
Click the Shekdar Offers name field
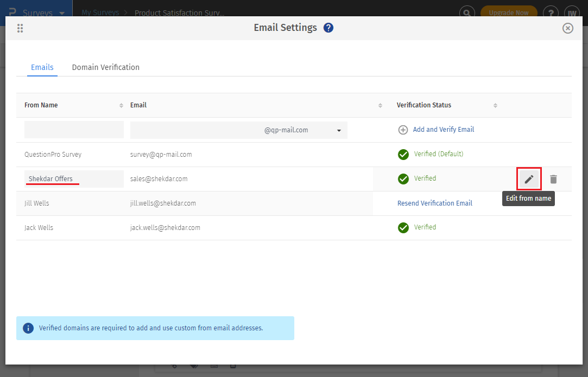[74, 179]
